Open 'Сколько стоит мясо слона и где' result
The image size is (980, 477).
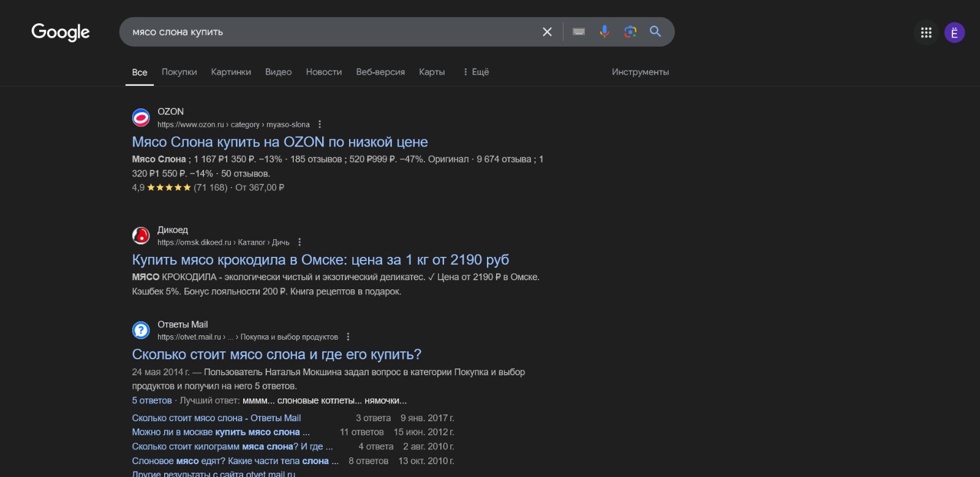pyautogui.click(x=277, y=354)
